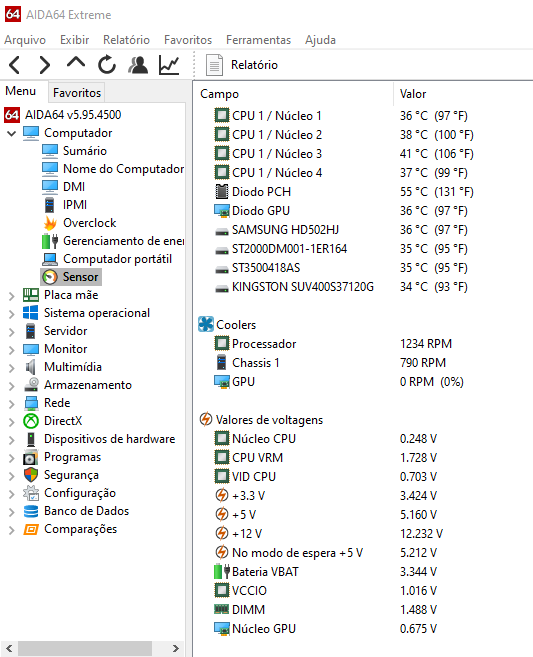This screenshot has width=533, height=657.
Task: Click the Overclock flame icon
Action: 50,223
